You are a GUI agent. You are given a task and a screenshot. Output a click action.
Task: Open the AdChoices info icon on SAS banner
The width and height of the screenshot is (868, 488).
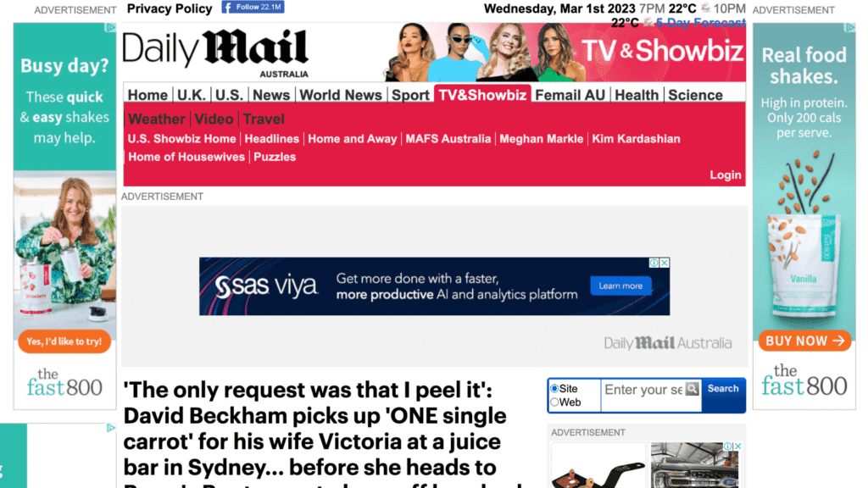pos(654,263)
